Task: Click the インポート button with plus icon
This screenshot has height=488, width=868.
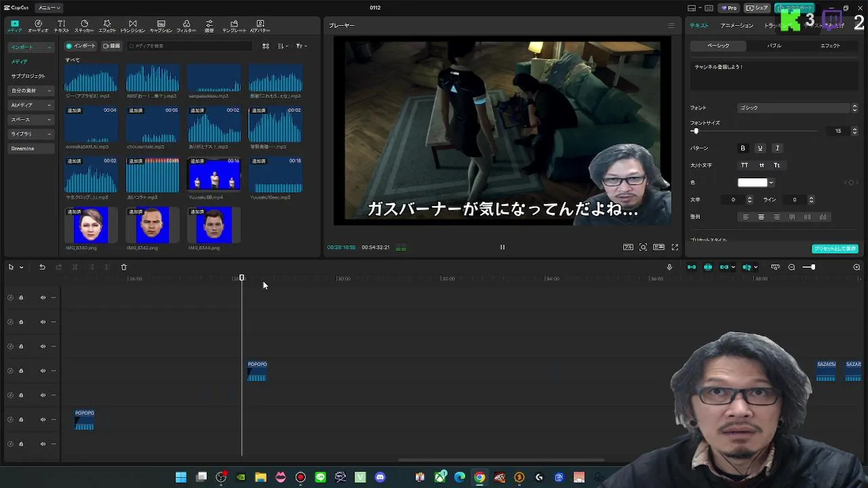Action: pyautogui.click(x=81, y=46)
